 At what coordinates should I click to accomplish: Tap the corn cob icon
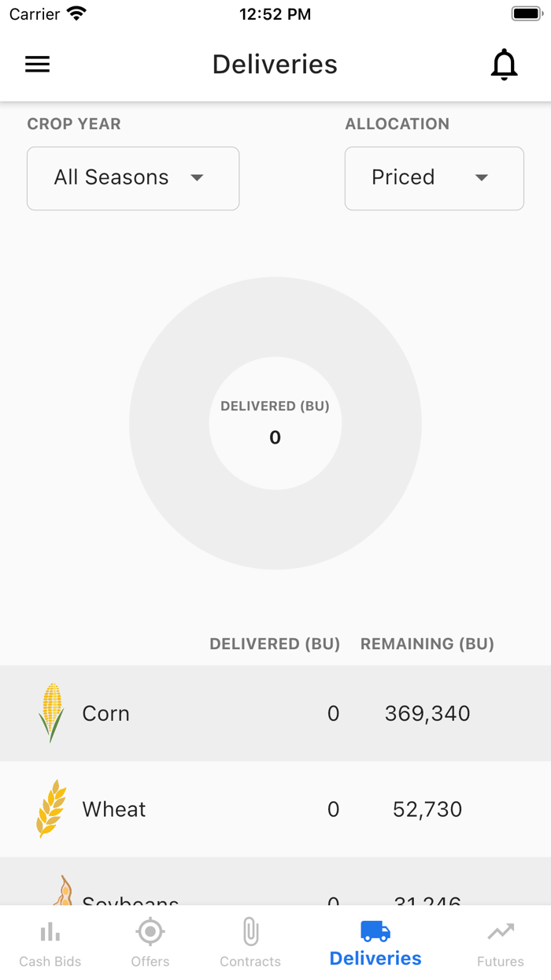pyautogui.click(x=51, y=712)
